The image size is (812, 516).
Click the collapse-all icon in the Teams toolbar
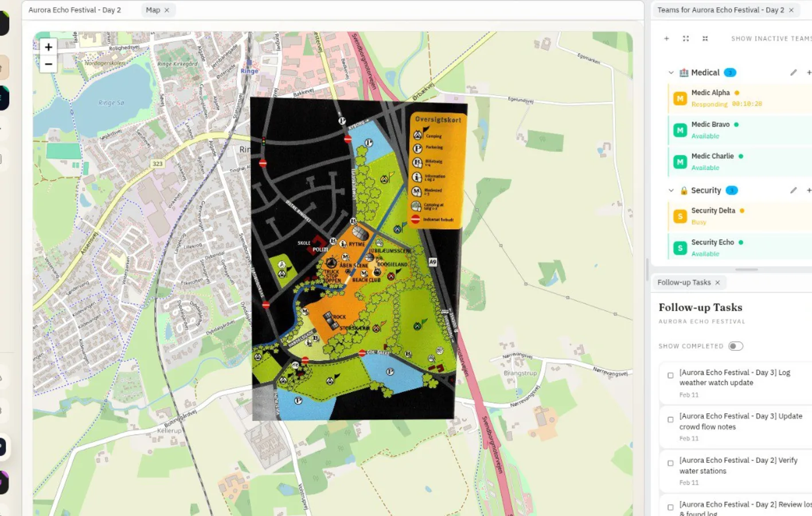[x=705, y=38]
